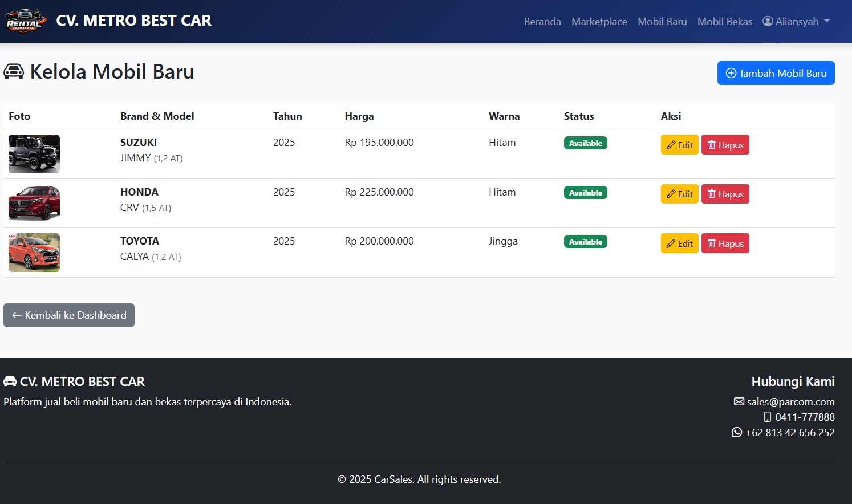Return via Kembali ke Dashboard button
Screen dimensions: 852x504
pyautogui.click(x=69, y=315)
